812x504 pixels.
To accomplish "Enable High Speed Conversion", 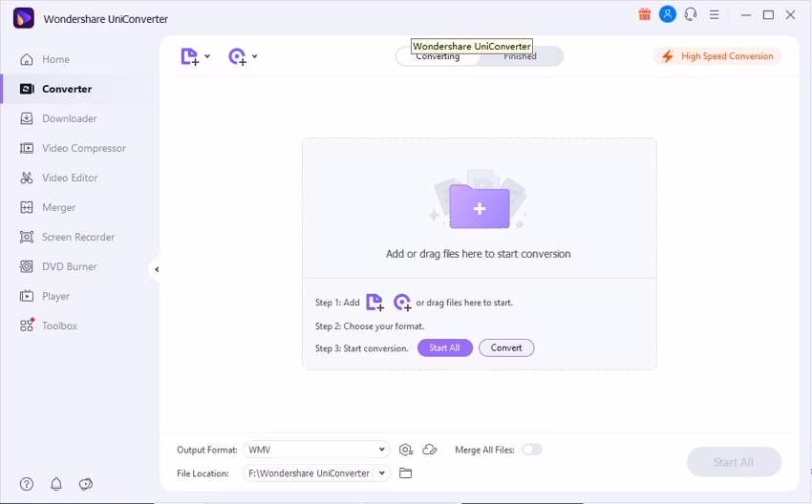I will [x=717, y=56].
